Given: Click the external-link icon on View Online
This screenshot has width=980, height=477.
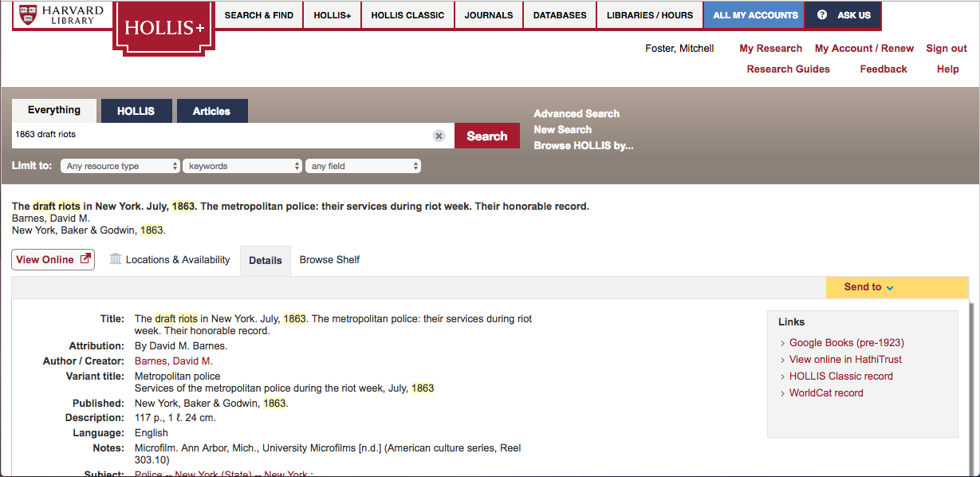Looking at the screenshot, I should pyautogui.click(x=85, y=259).
